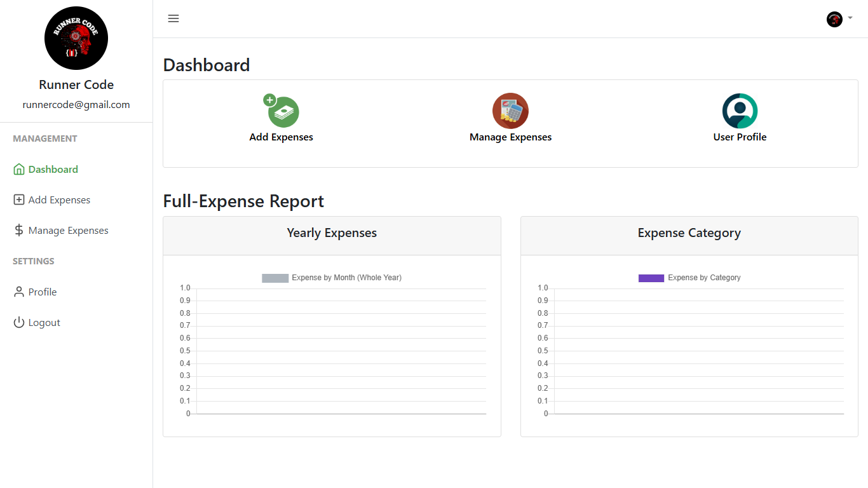Open the user account dropdown arrow
The image size is (868, 488).
click(850, 18)
